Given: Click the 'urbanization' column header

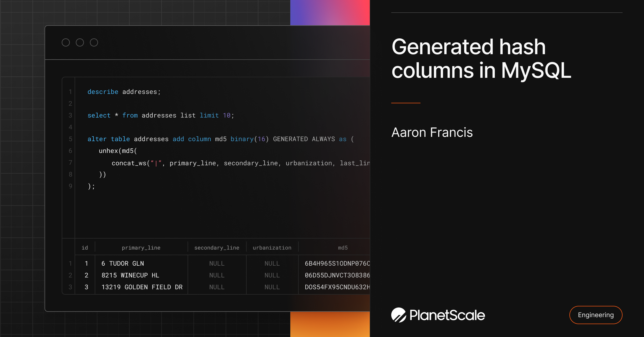Looking at the screenshot, I should click(x=272, y=248).
